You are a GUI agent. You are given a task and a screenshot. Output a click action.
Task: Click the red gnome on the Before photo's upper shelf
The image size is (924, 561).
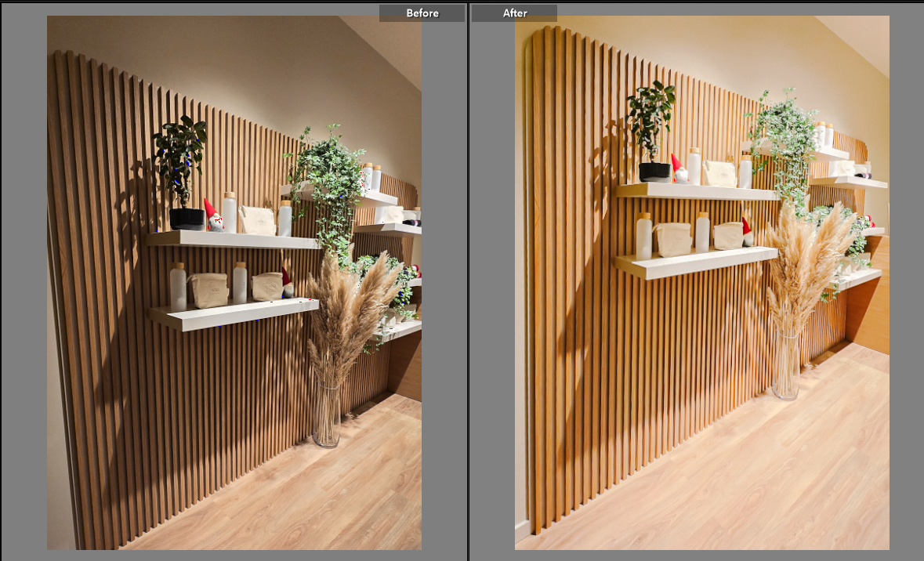coord(212,215)
